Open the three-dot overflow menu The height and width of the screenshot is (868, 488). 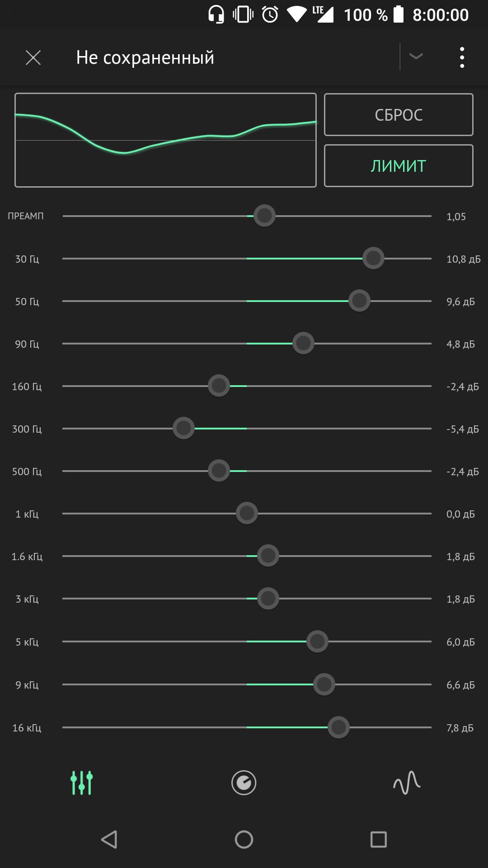point(462,57)
